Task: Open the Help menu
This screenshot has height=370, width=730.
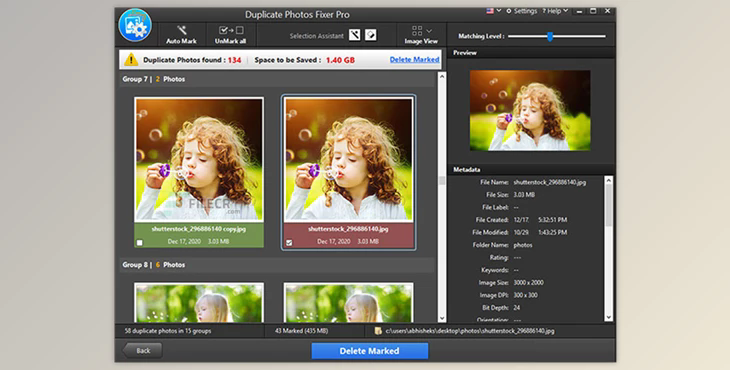Action: (x=555, y=11)
